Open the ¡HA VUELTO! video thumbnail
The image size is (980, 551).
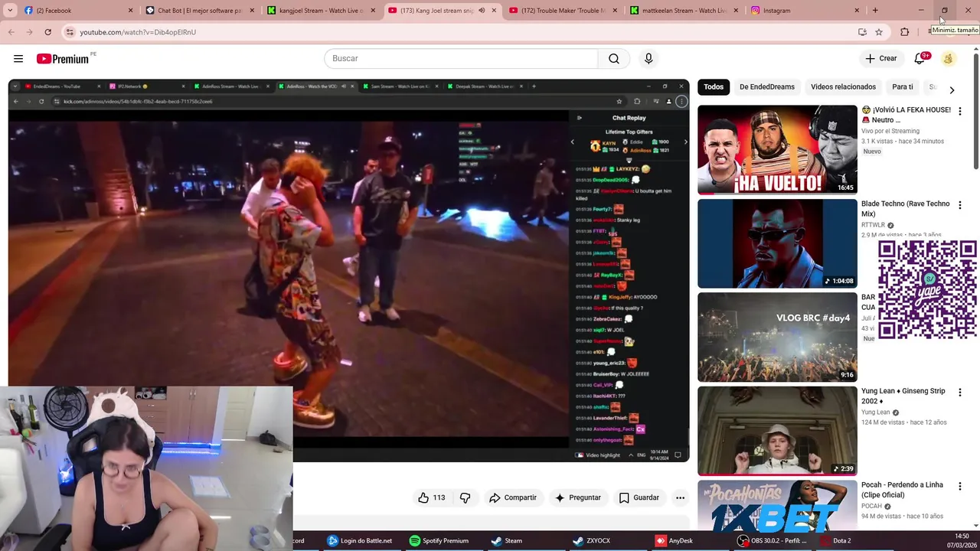point(777,149)
